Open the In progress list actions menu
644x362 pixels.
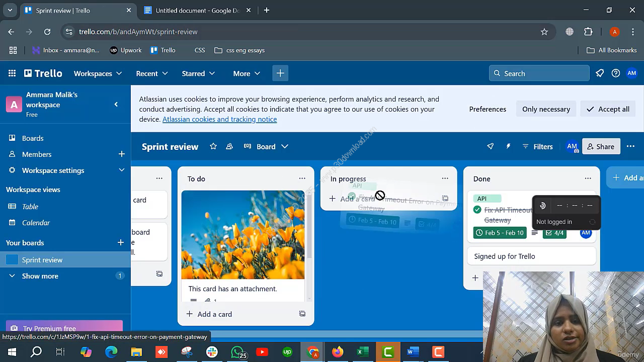[x=445, y=178]
